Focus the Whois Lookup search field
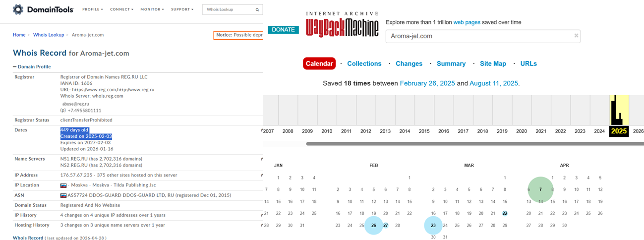Image resolution: width=644 pixels, height=240 pixels. click(x=229, y=9)
